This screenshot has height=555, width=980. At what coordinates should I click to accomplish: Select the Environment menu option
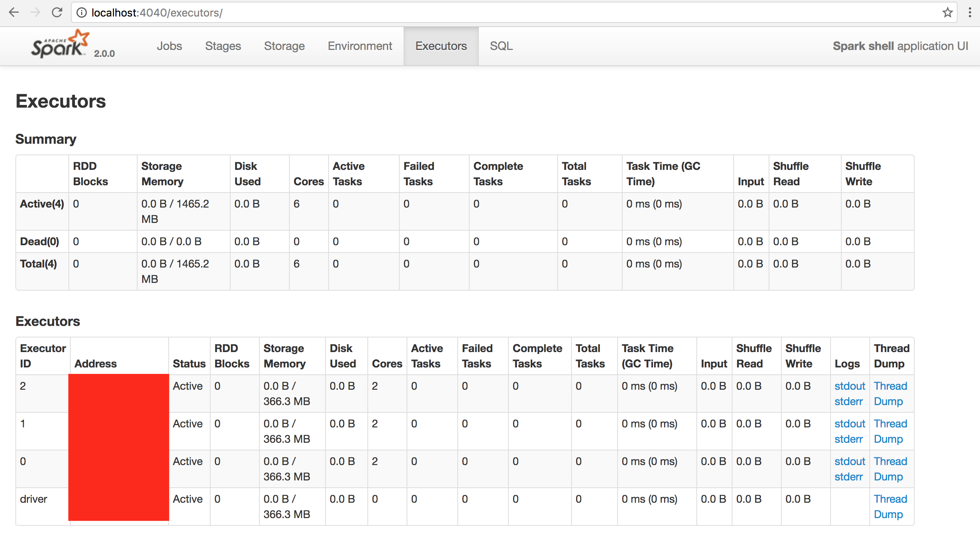pyautogui.click(x=360, y=46)
